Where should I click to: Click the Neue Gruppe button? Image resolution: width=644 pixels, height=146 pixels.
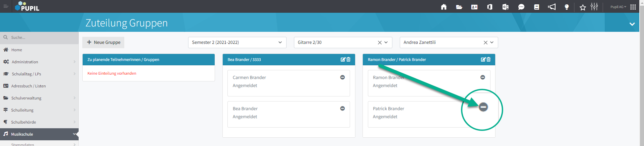coord(103,43)
